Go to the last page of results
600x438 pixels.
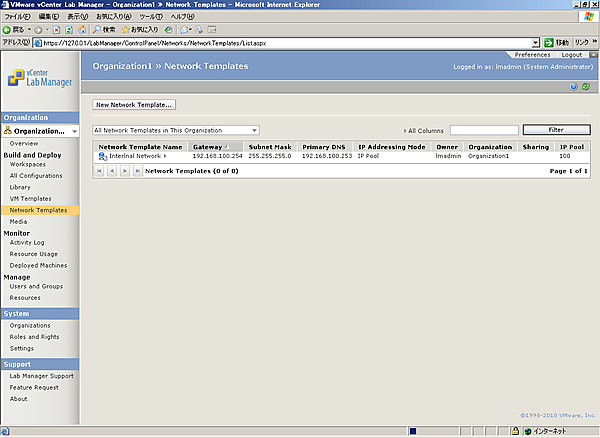(137, 172)
